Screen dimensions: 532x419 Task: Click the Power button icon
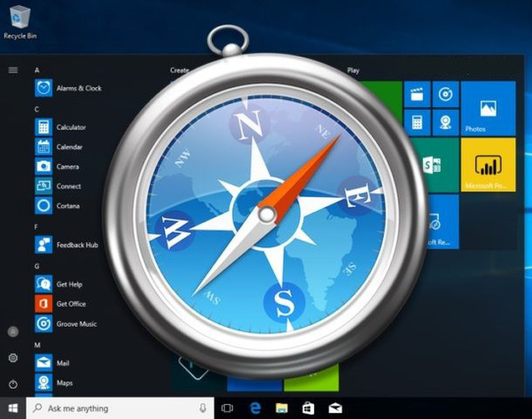coord(13,384)
